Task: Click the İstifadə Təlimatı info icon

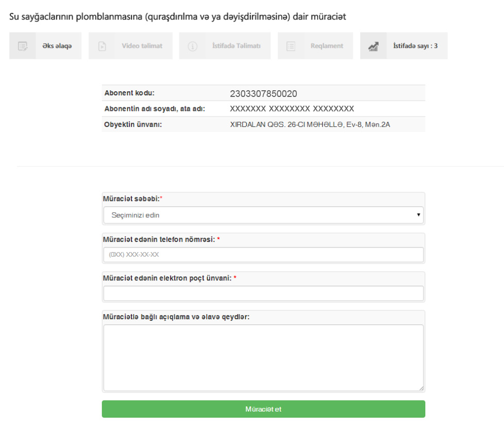Action: 193,46
